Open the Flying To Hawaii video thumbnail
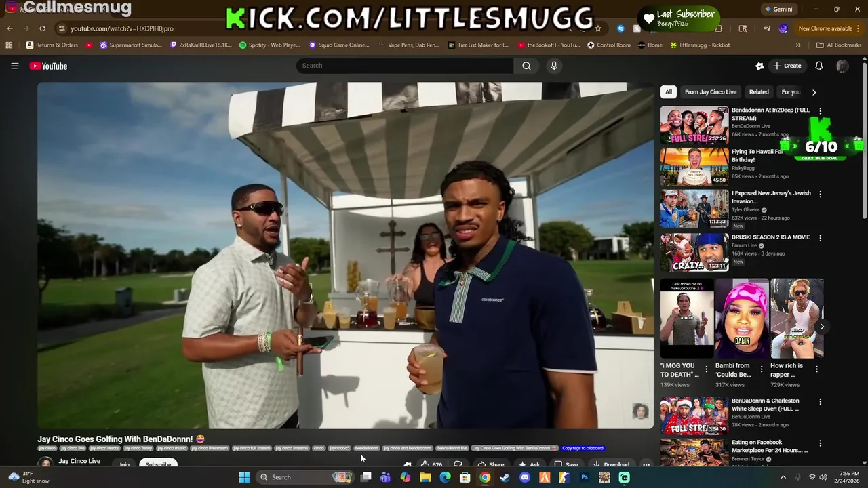Screen dimensions: 868x488 click(694, 167)
